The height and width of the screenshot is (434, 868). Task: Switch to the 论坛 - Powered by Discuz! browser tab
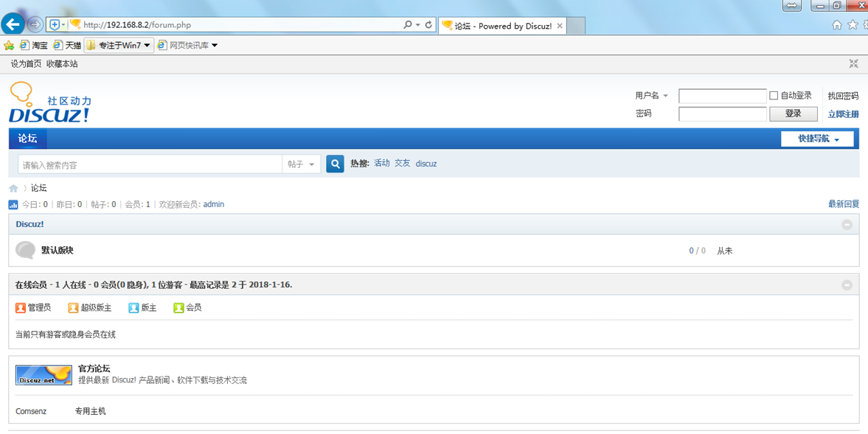tap(503, 26)
